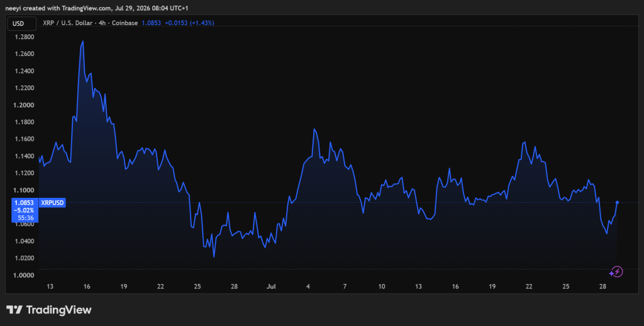Click the 4 date label on time axis
Viewport: 644px width, 326px height.
[308, 286]
